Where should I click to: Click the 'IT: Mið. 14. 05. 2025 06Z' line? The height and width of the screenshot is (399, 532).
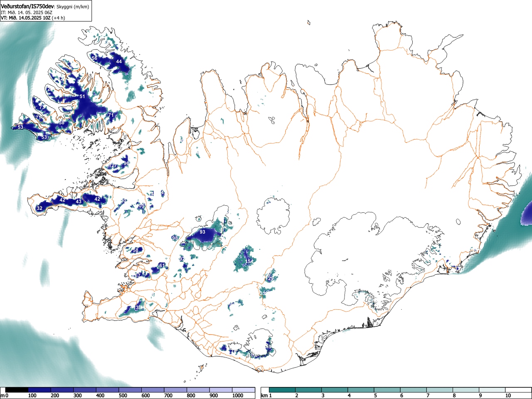[x=27, y=12]
